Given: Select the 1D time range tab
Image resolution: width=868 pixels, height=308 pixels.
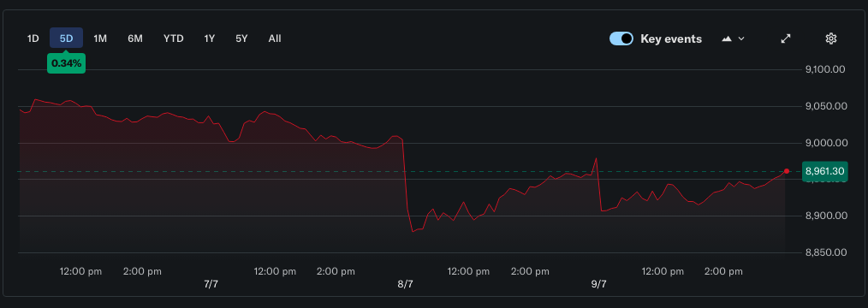Looking at the screenshot, I should [33, 38].
